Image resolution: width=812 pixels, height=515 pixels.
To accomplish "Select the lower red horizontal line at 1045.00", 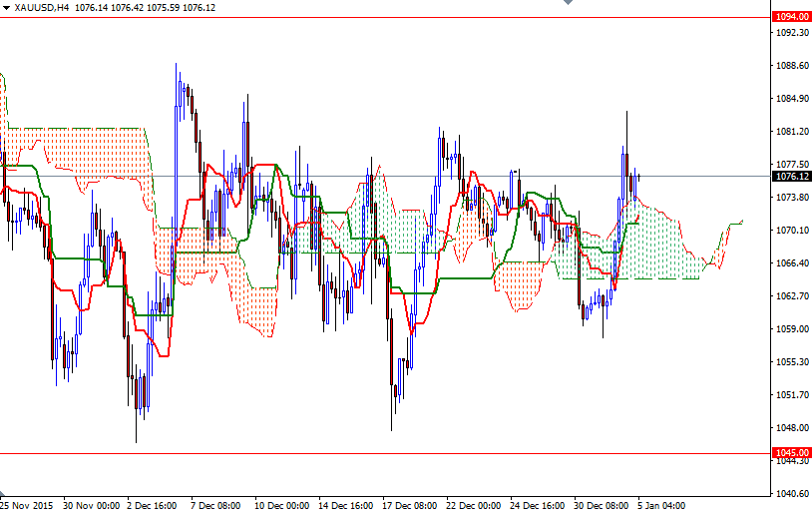I will (x=399, y=453).
